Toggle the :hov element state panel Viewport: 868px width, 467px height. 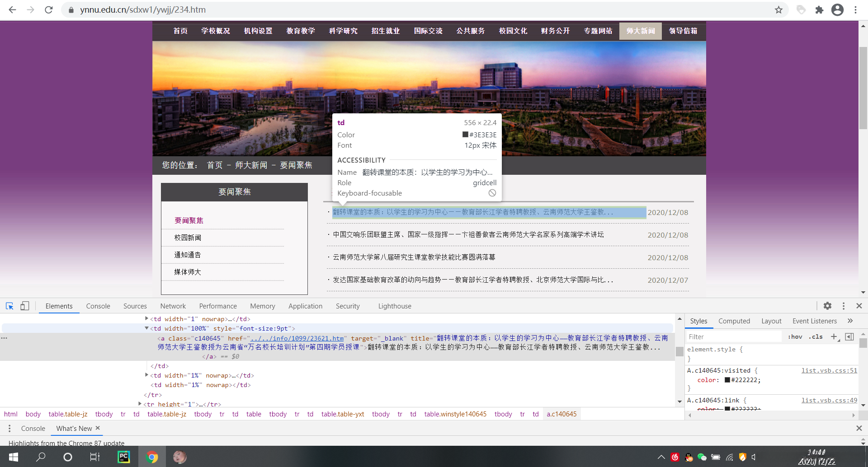tap(795, 337)
